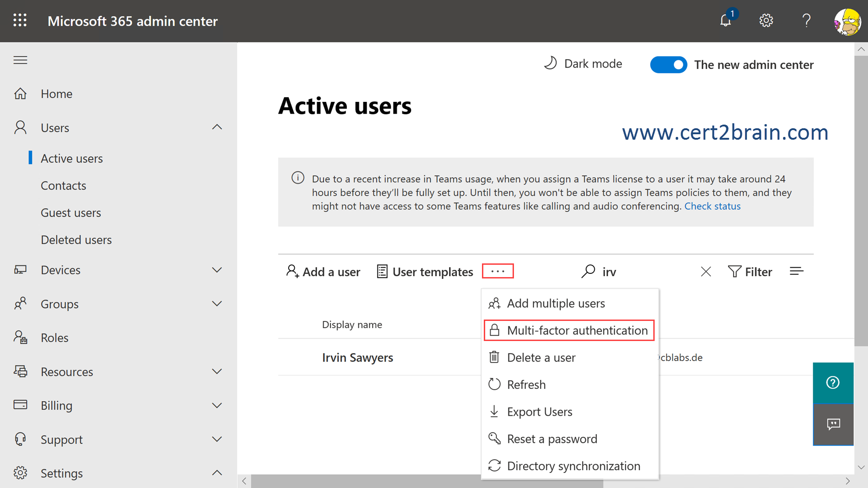Click the more actions ellipsis button
The width and height of the screenshot is (868, 488).
pos(498,271)
